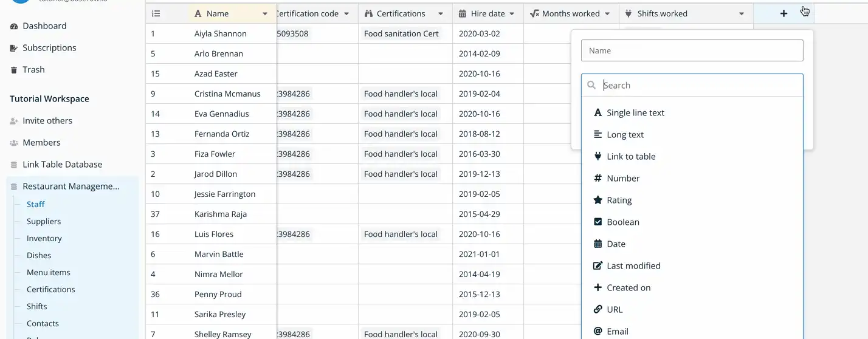
Task: Select Jarod Dillon's Food handler's local tag
Action: 401,174
